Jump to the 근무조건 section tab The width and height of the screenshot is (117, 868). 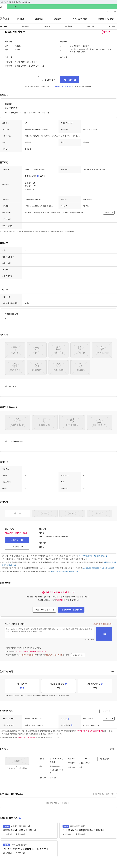pyautogui.click(x=25, y=26)
